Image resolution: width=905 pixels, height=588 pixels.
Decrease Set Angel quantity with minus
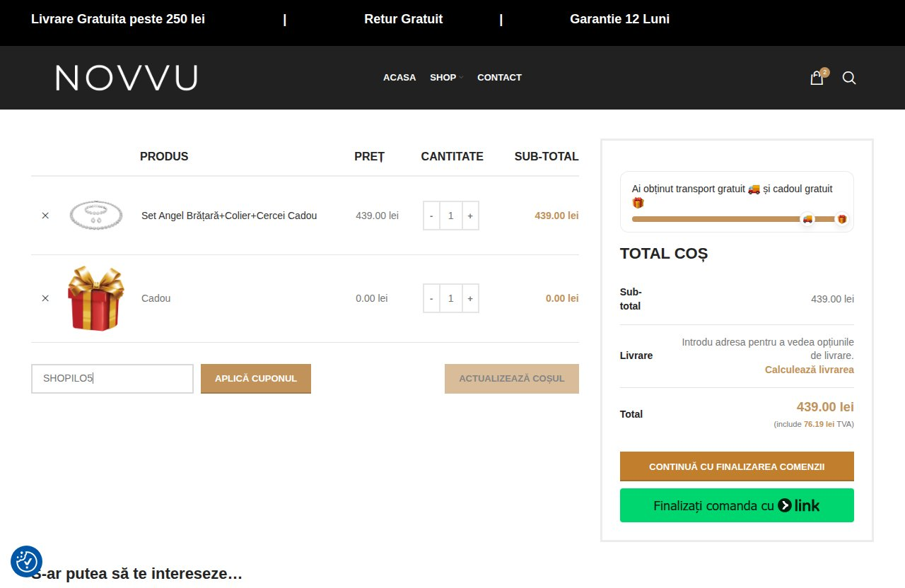(431, 216)
